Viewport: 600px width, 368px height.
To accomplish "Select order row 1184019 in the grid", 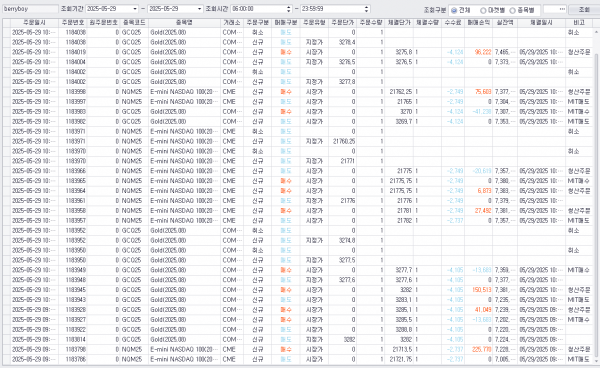I will pyautogui.click(x=298, y=52).
